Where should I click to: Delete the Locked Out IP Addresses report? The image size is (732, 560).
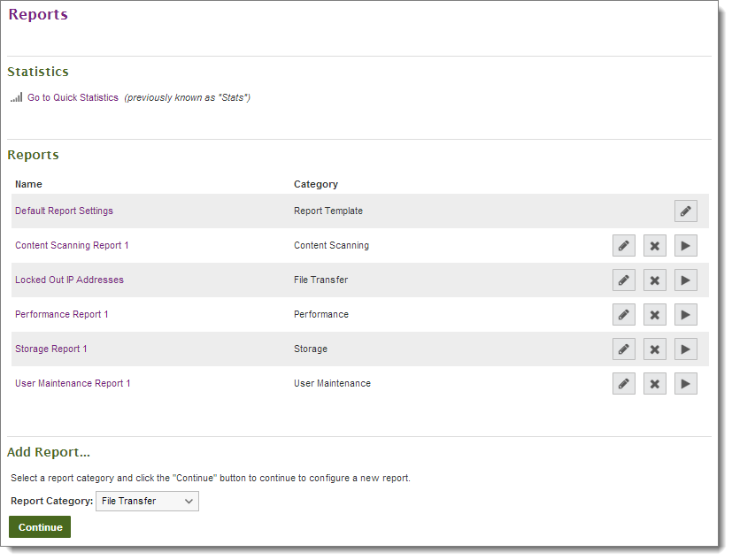(x=654, y=280)
